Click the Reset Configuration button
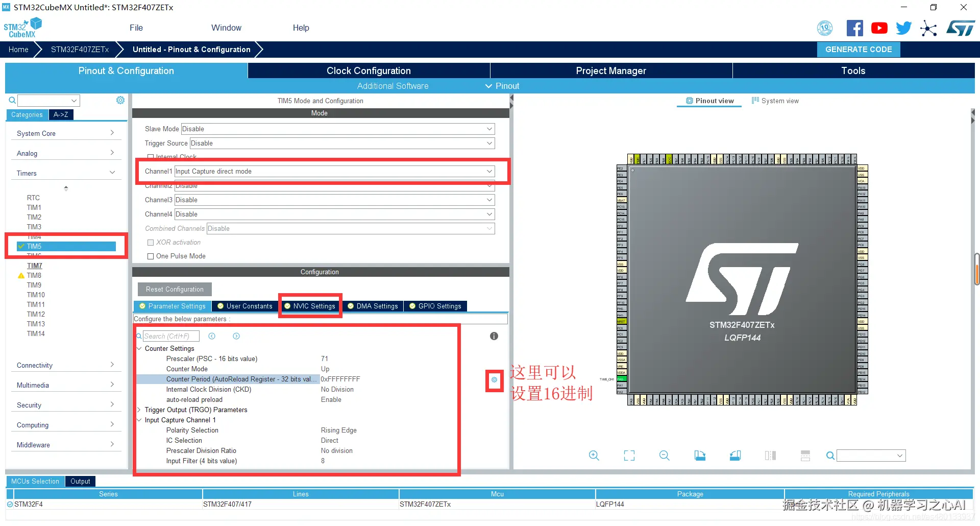This screenshot has height=526, width=980. click(175, 290)
